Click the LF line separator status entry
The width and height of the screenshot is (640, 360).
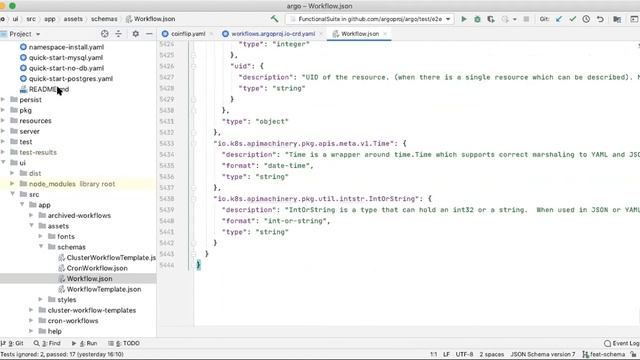446,354
